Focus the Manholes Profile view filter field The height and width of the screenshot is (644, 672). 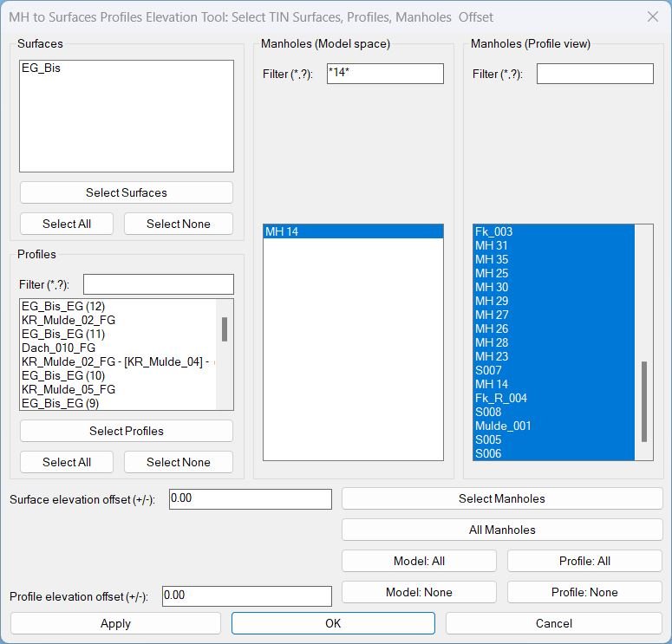pyautogui.click(x=595, y=74)
